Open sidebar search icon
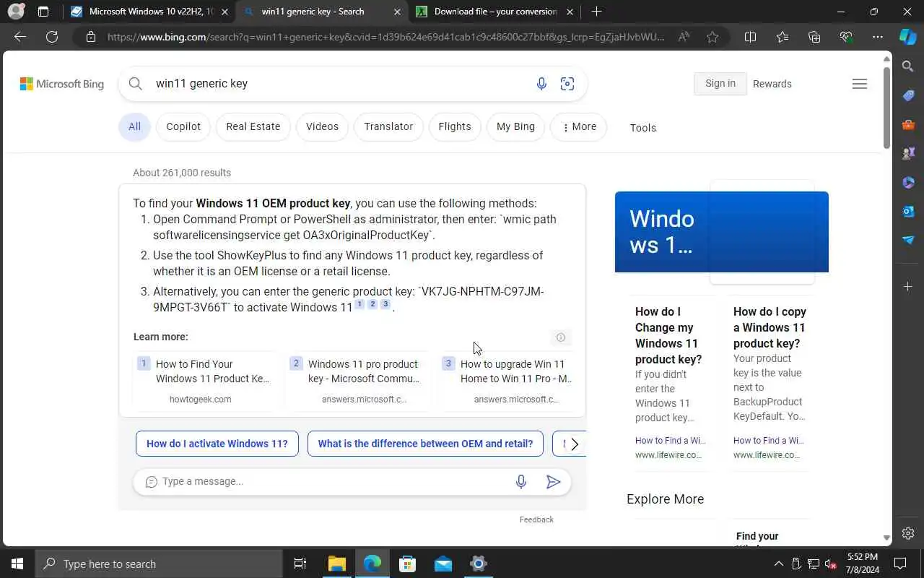This screenshot has height=578, width=924. 908,66
